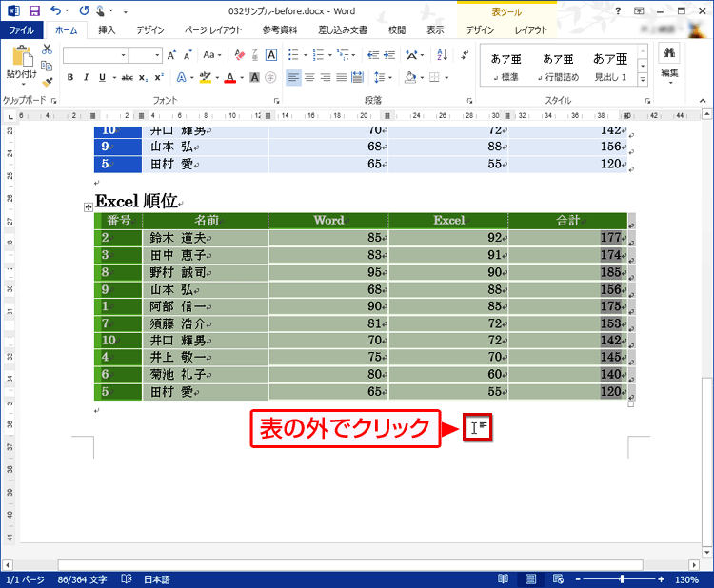Switch to 参考資料 (References) tab
The height and width of the screenshot is (588, 714).
[x=280, y=30]
